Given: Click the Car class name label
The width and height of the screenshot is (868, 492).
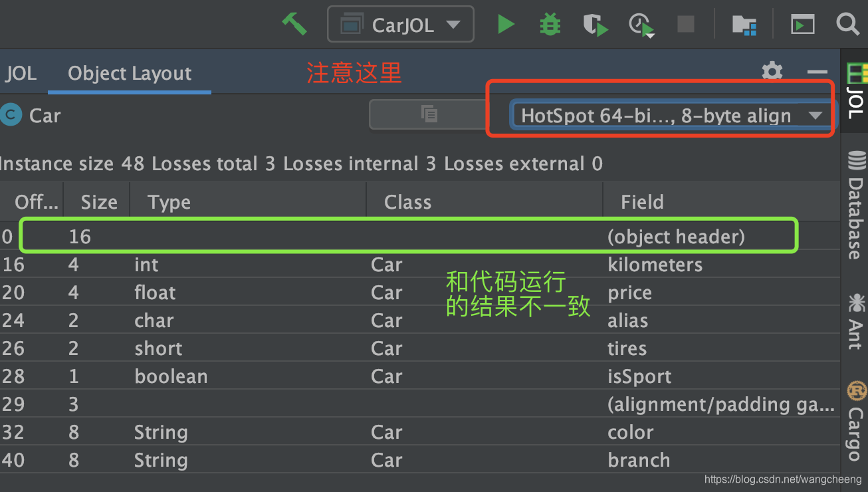Looking at the screenshot, I should (x=45, y=116).
